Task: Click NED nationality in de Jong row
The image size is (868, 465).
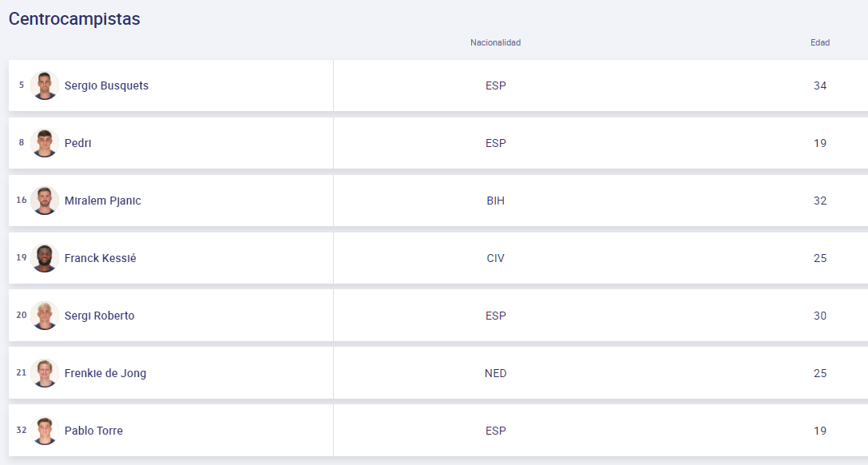Action: [495, 373]
